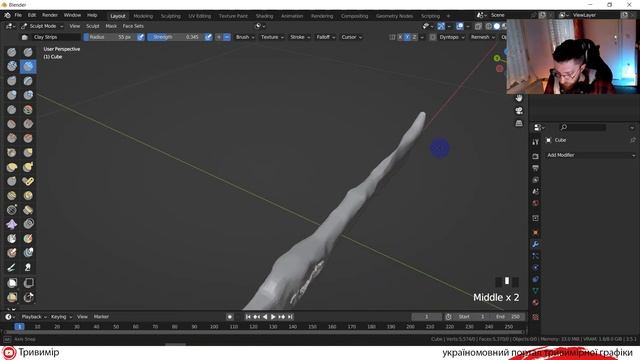The width and height of the screenshot is (640, 360).
Task: Set brush direction to Add (+)
Action: tap(219, 37)
